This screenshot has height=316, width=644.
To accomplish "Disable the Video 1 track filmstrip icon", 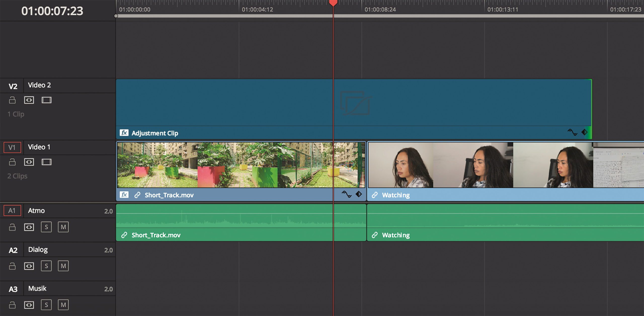I will click(x=47, y=162).
